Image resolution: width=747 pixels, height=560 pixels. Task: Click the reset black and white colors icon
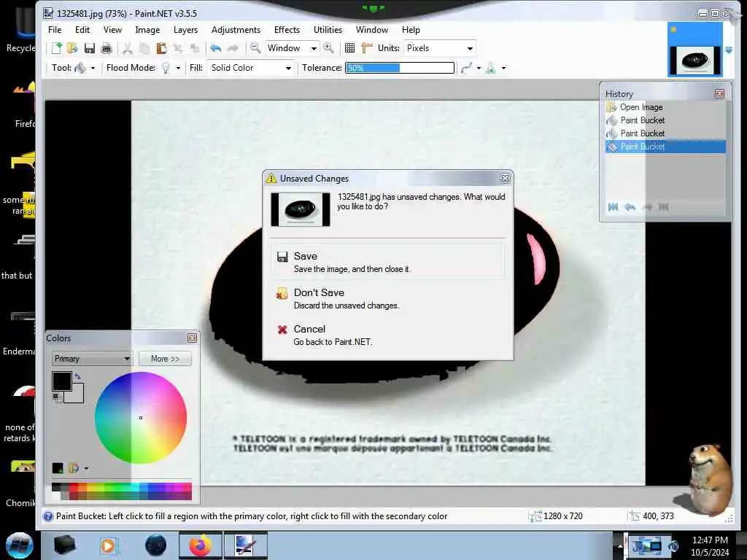(56, 397)
